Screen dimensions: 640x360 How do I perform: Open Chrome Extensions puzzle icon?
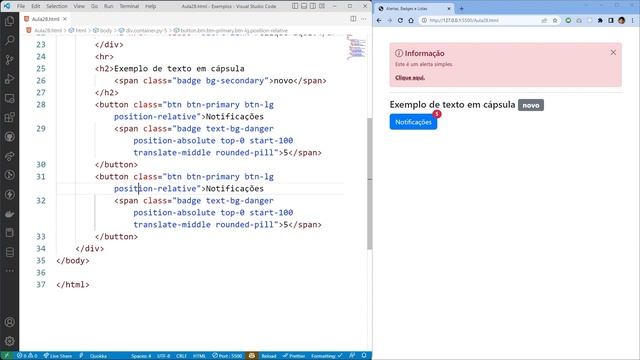pos(600,20)
